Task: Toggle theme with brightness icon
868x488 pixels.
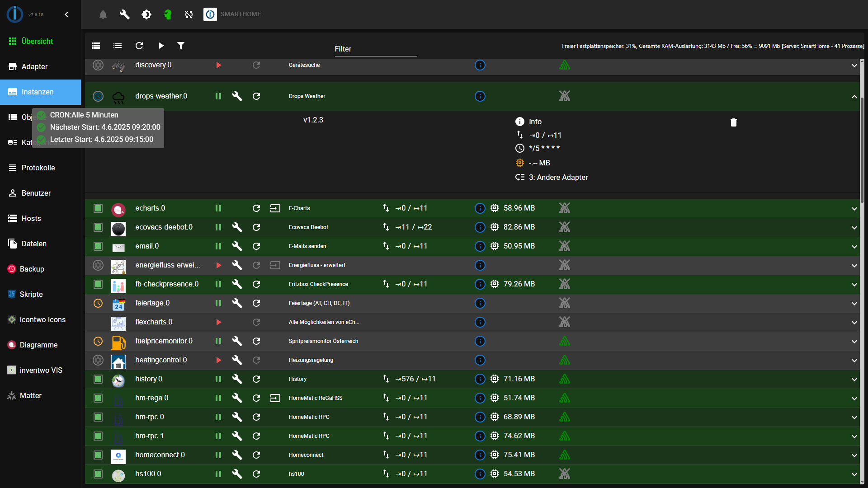Action: coord(146,14)
